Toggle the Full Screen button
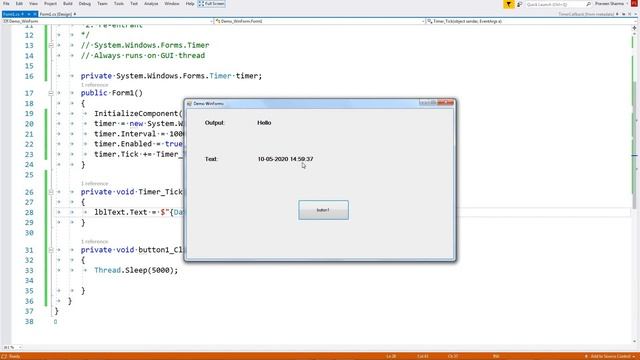The height and width of the screenshot is (360, 640). coord(211,4)
